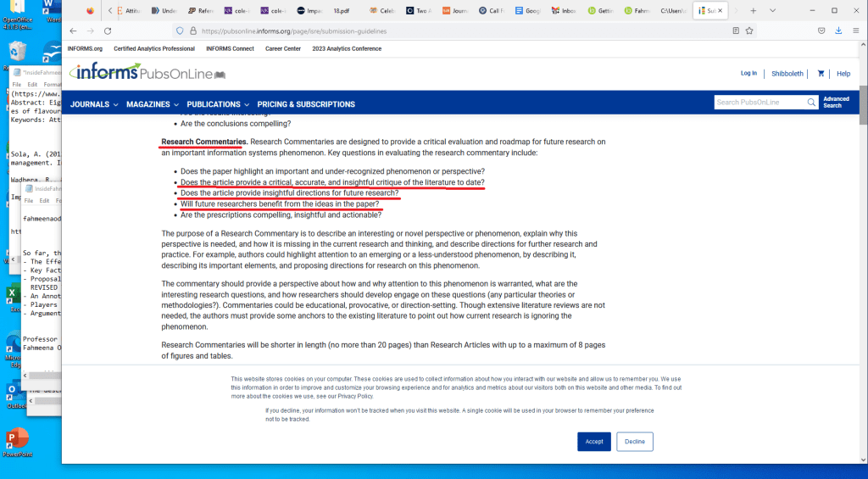This screenshot has width=868, height=479.
Task: Accept the cookies
Action: (x=594, y=442)
